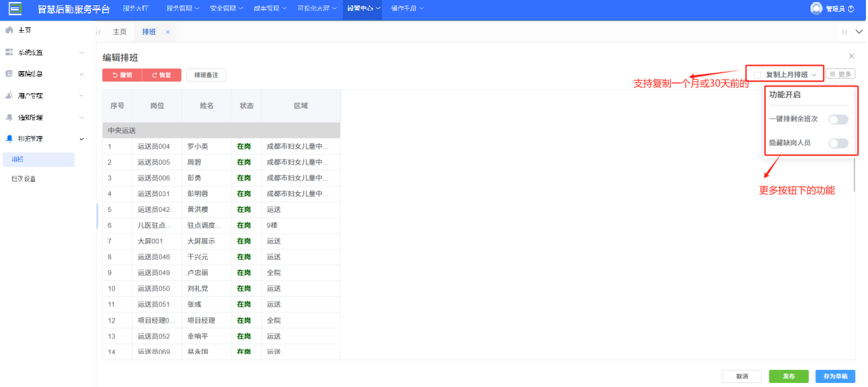Select 班次设置 submenu item in sidebar
Screen dimensions: 868x387
click(x=24, y=179)
